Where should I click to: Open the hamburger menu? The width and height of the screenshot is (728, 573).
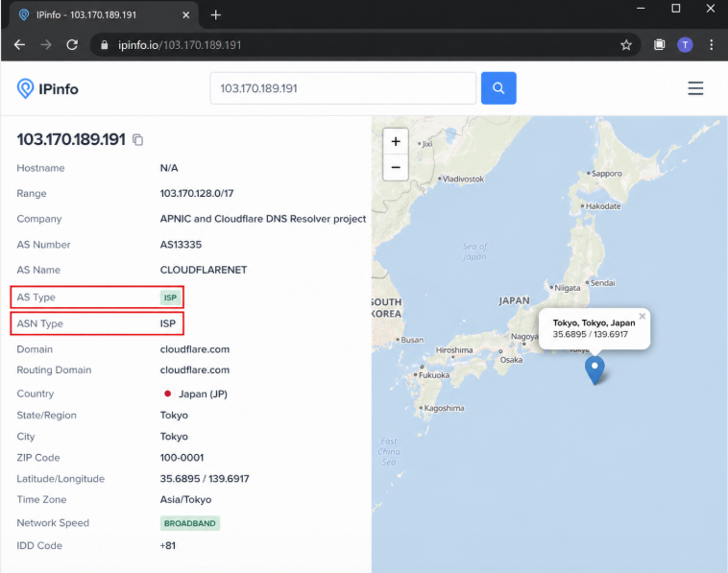[695, 88]
